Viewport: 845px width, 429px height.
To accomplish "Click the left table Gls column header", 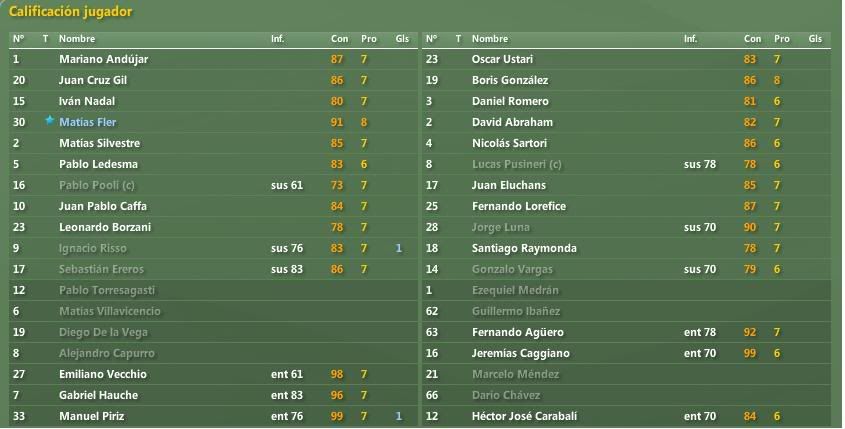I will (x=402, y=39).
